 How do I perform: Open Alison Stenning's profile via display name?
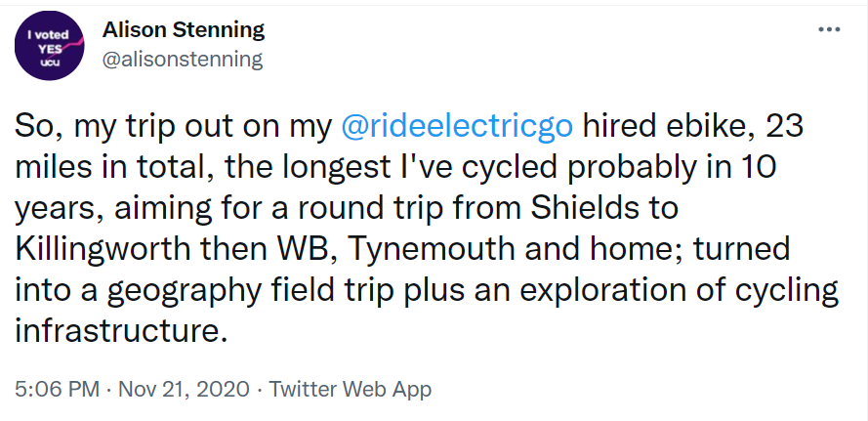click(x=183, y=30)
